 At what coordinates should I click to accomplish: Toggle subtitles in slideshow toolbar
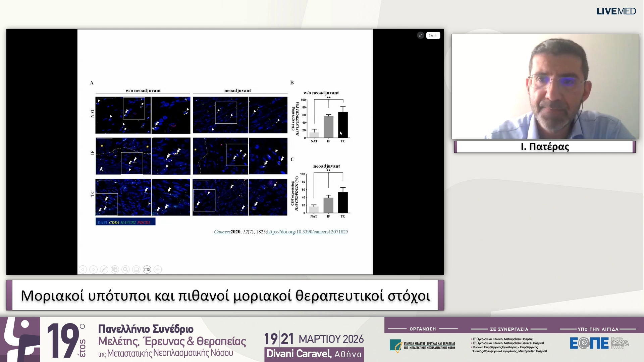coord(136,269)
